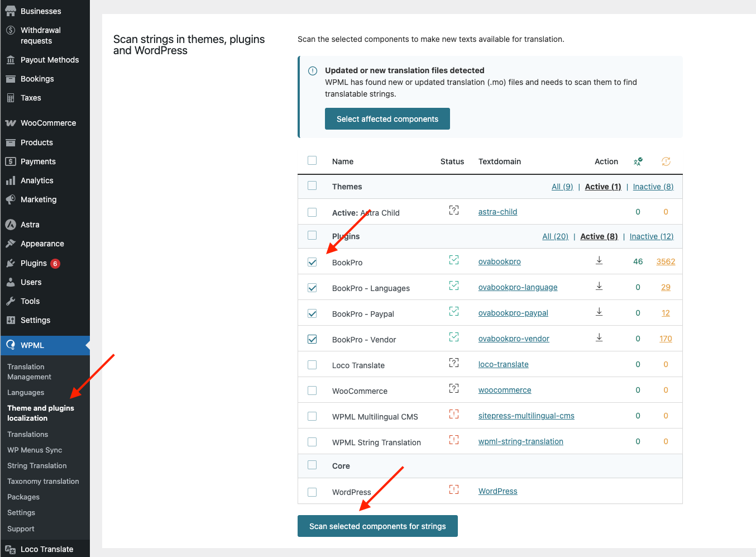Open the ovabookpro textdomain link
756x557 pixels.
(x=500, y=261)
